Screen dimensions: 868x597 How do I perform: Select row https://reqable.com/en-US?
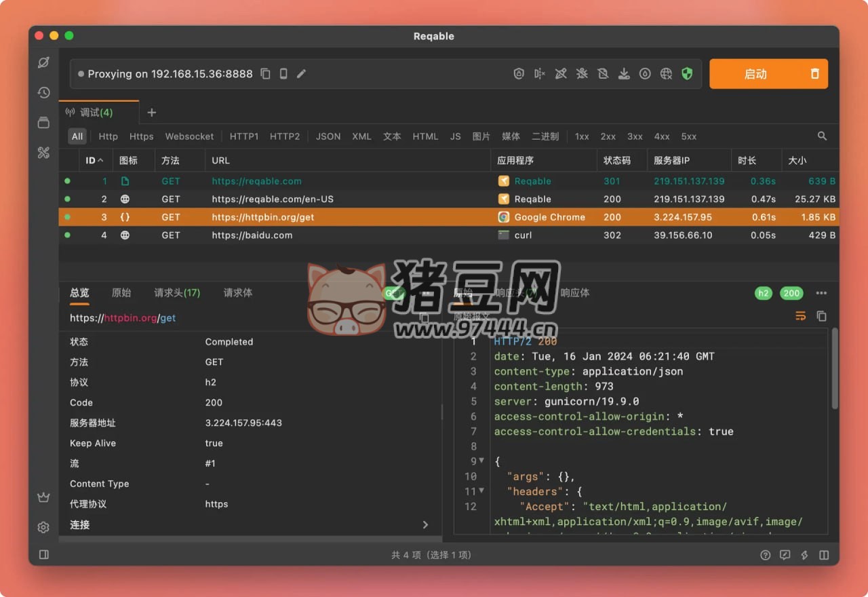click(449, 199)
